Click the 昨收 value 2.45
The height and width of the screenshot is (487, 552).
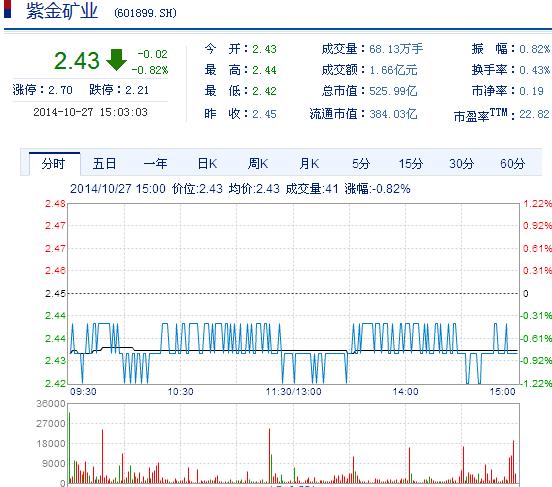pyautogui.click(x=264, y=114)
